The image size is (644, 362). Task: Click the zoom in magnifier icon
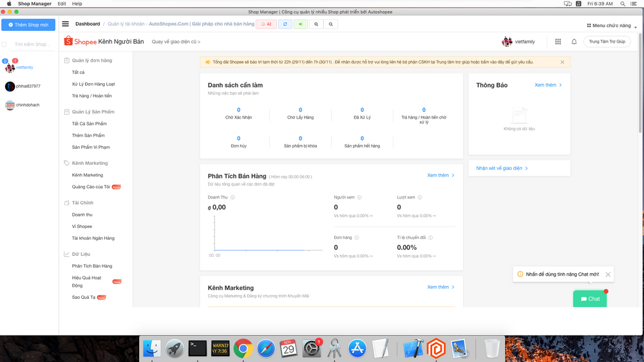click(x=316, y=24)
